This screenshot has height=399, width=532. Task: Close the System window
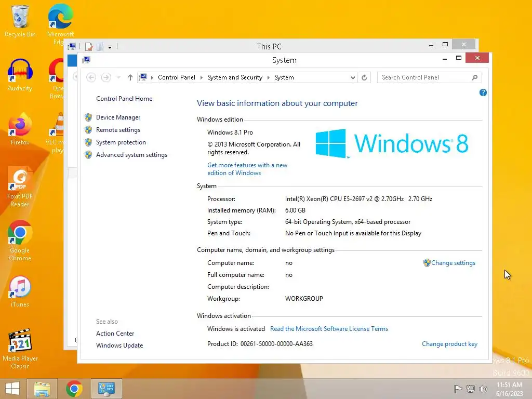click(477, 58)
